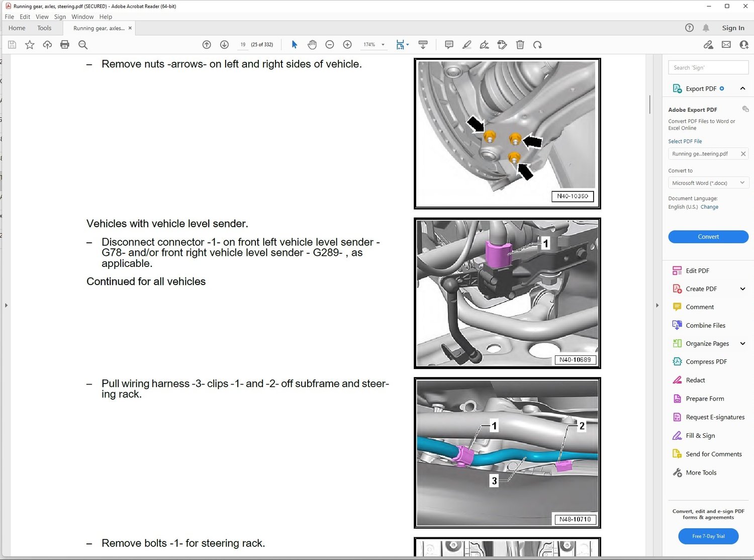
Task: Open the fit page options tool
Action: [x=402, y=45]
